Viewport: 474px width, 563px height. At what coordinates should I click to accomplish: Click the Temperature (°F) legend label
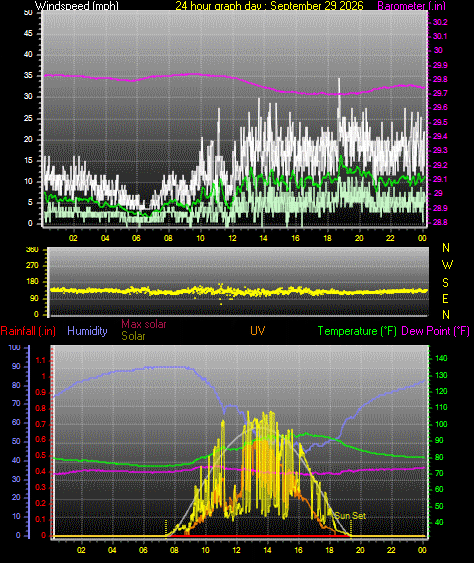coord(357,331)
